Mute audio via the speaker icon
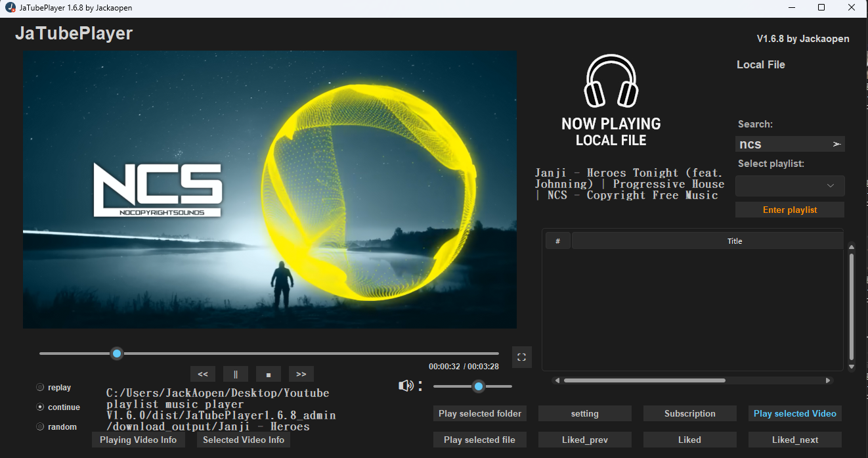Screen dimensions: 868x458 coord(406,386)
